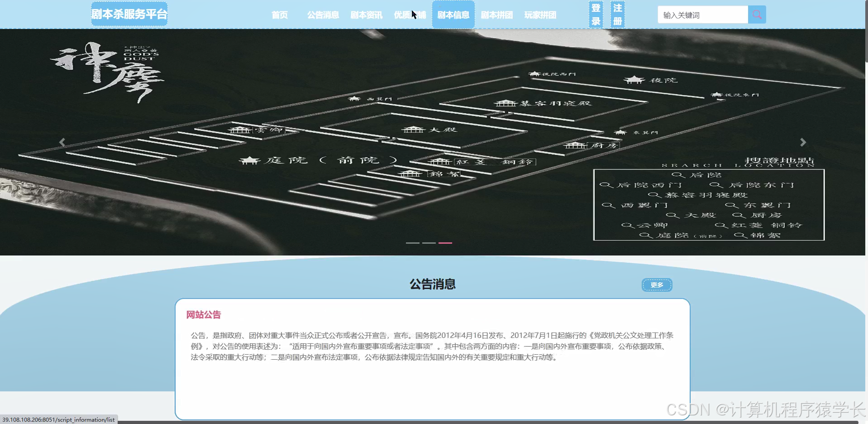This screenshot has height=424, width=868.
Task: Click the 登录 login button
Action: tap(596, 14)
